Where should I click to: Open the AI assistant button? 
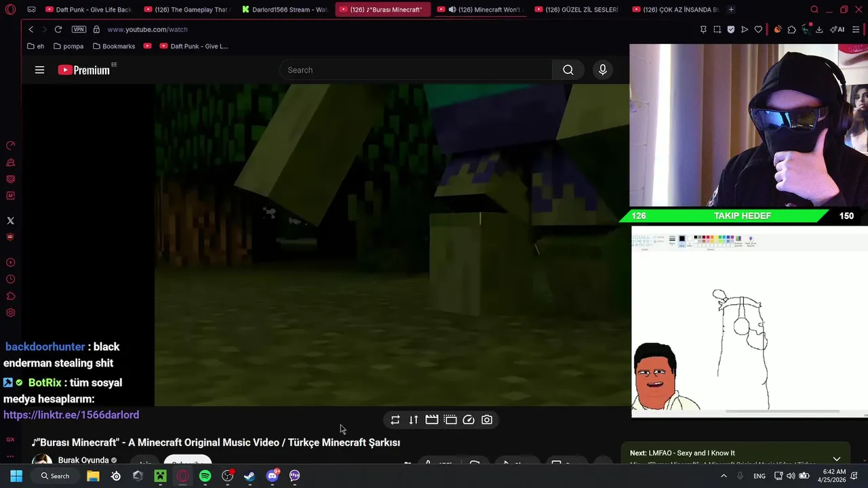837,29
